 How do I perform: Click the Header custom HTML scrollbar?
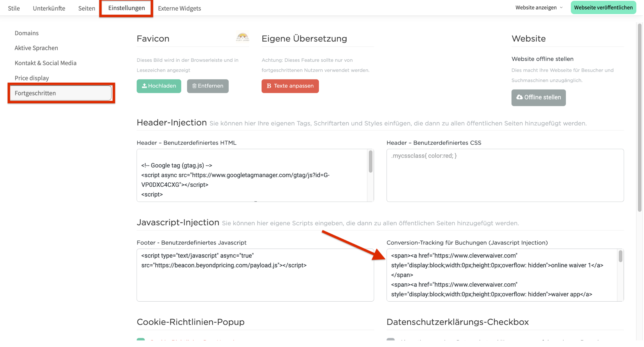[x=370, y=162]
